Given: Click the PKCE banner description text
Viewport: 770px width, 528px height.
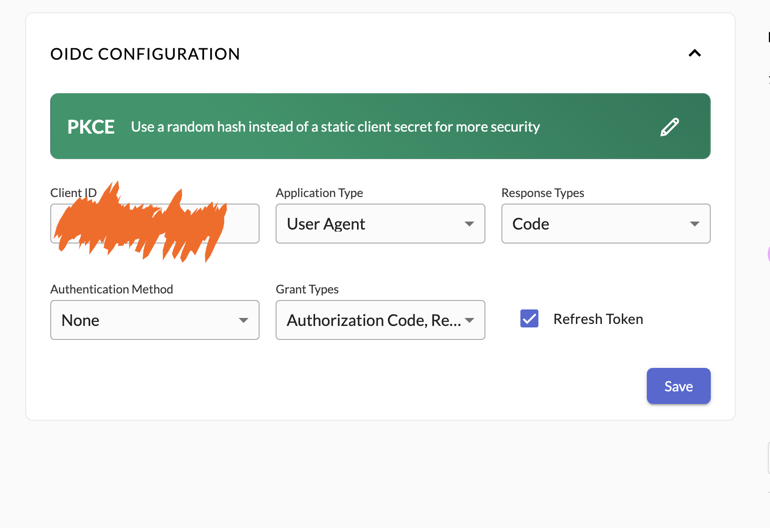Looking at the screenshot, I should point(335,127).
